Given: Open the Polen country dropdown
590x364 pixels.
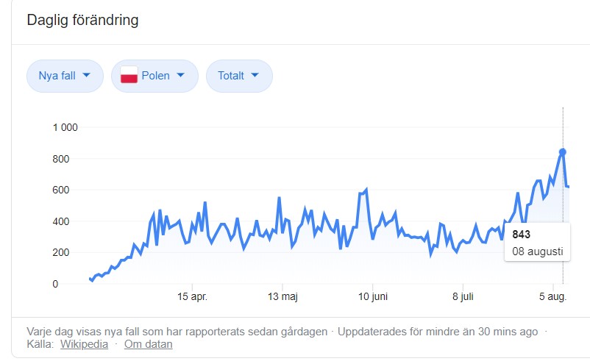Looking at the screenshot, I should point(154,76).
